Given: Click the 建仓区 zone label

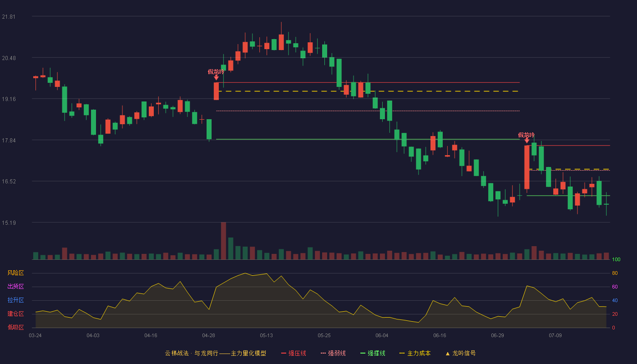Looking at the screenshot, I should coord(15,314).
